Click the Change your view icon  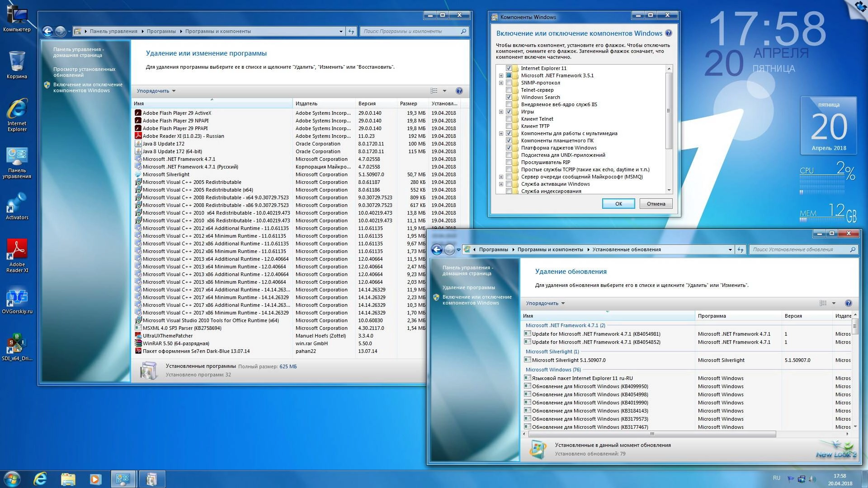[x=433, y=90]
